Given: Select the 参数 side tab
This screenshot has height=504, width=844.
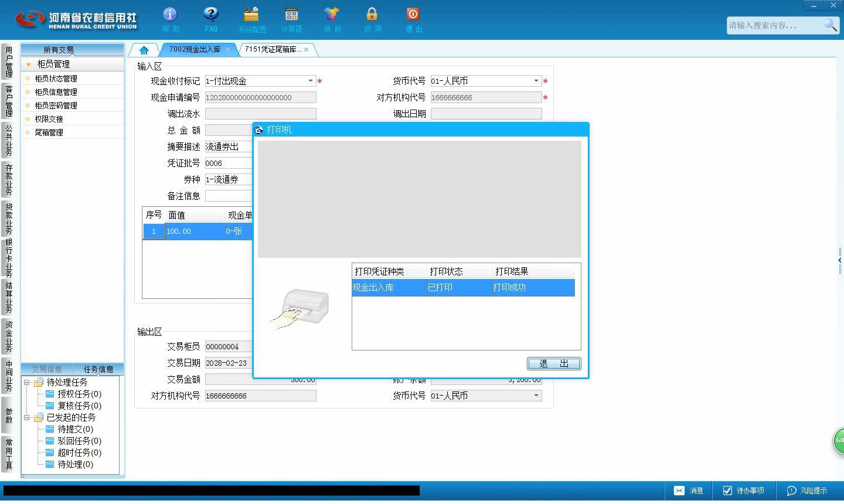Looking at the screenshot, I should 8,415.
